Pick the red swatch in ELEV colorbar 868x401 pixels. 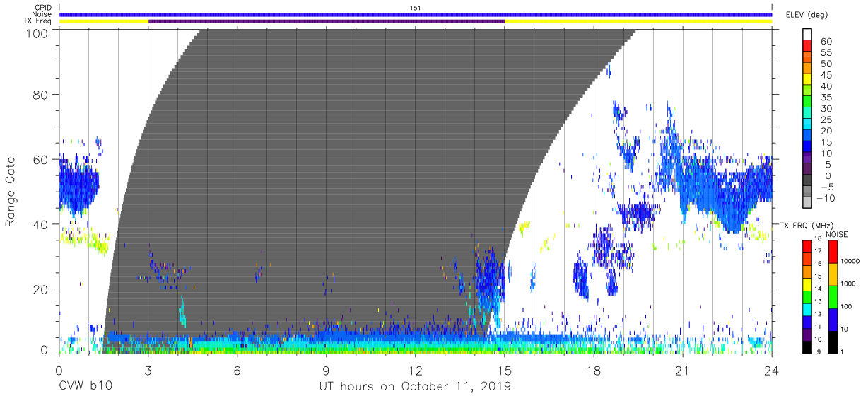point(808,45)
